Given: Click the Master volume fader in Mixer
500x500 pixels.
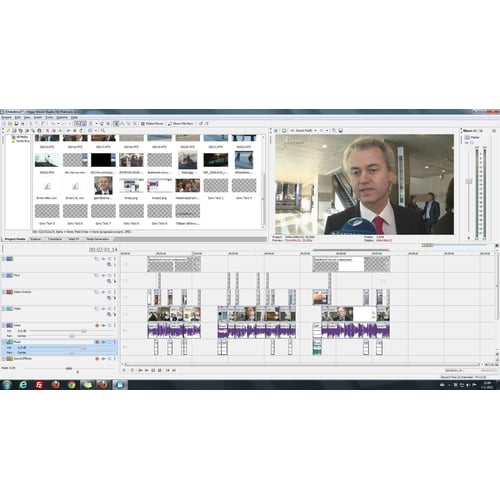Looking at the screenshot, I should point(469,181).
